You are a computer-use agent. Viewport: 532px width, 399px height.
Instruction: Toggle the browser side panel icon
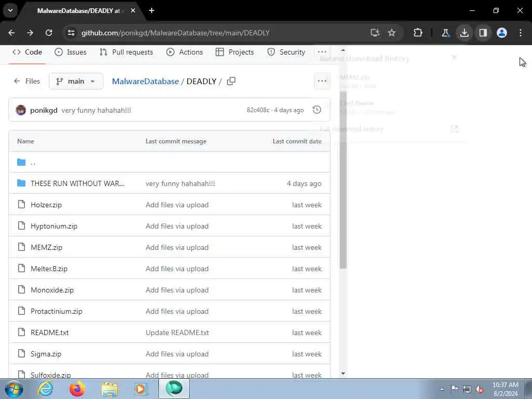point(483,33)
